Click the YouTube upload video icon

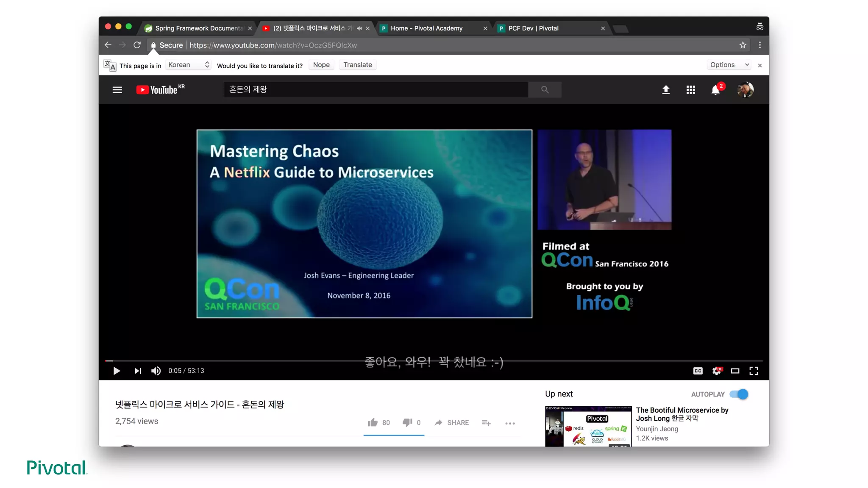666,90
